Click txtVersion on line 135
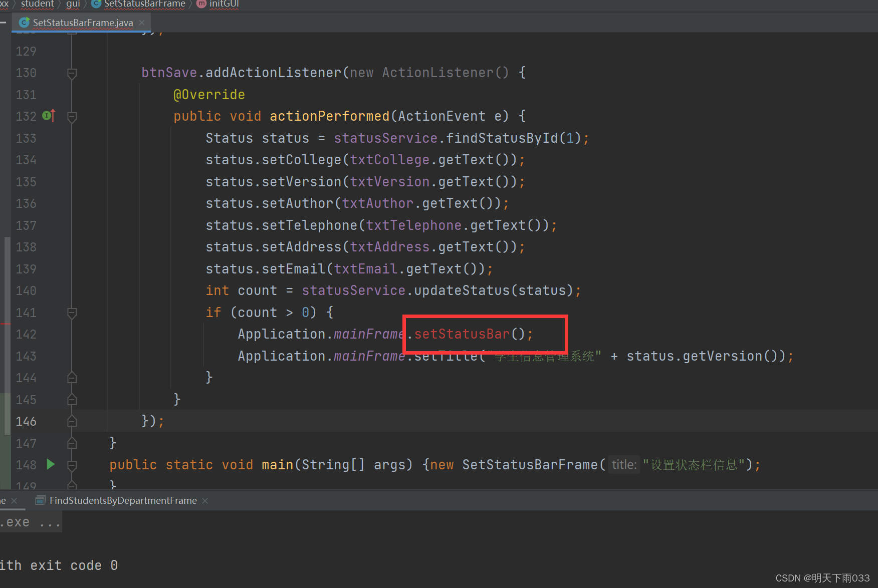This screenshot has width=878, height=588. [389, 182]
